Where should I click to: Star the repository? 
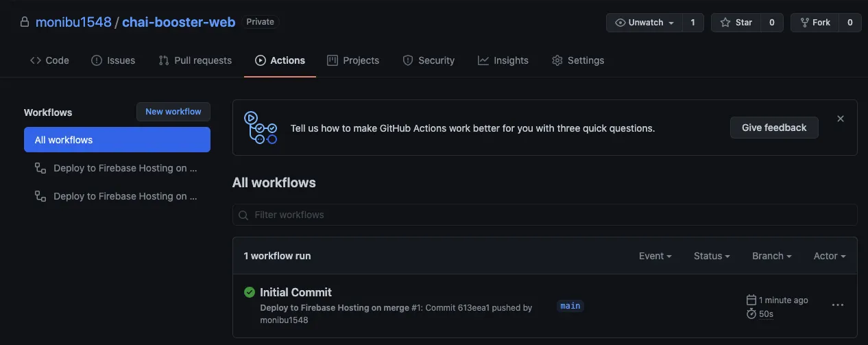[736, 23]
